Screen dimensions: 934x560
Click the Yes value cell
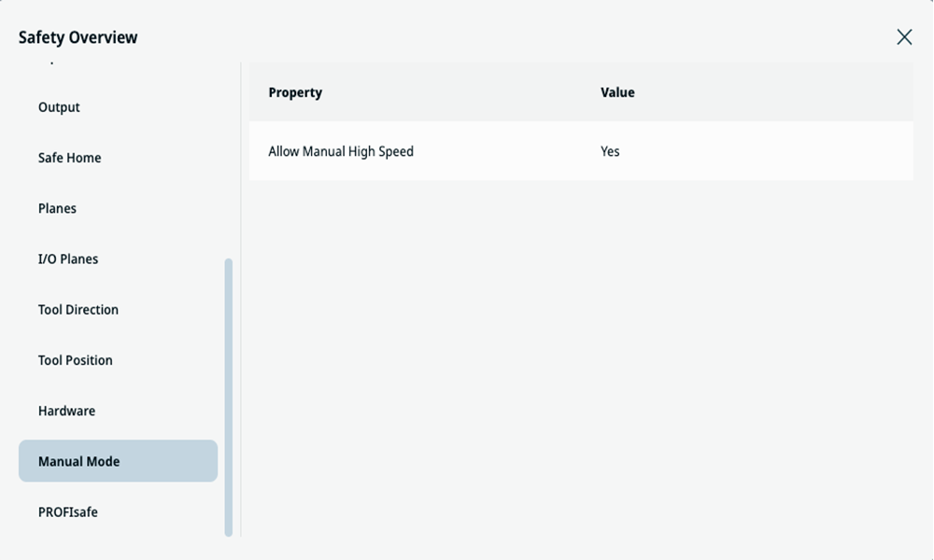pyautogui.click(x=610, y=151)
